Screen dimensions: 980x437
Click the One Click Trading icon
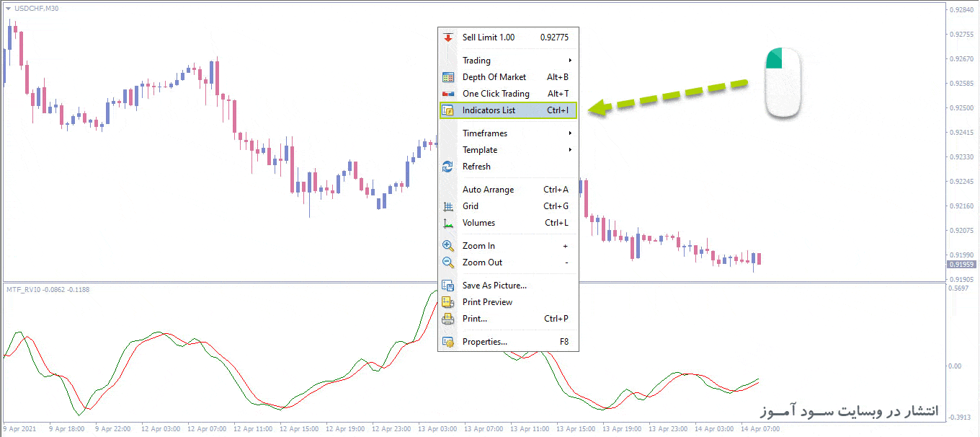tap(447, 94)
